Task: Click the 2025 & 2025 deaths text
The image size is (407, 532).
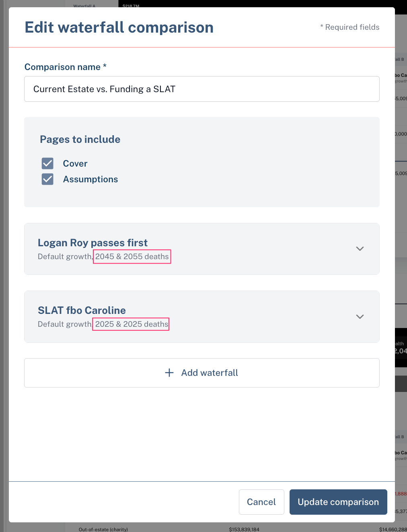Action: [x=132, y=324]
